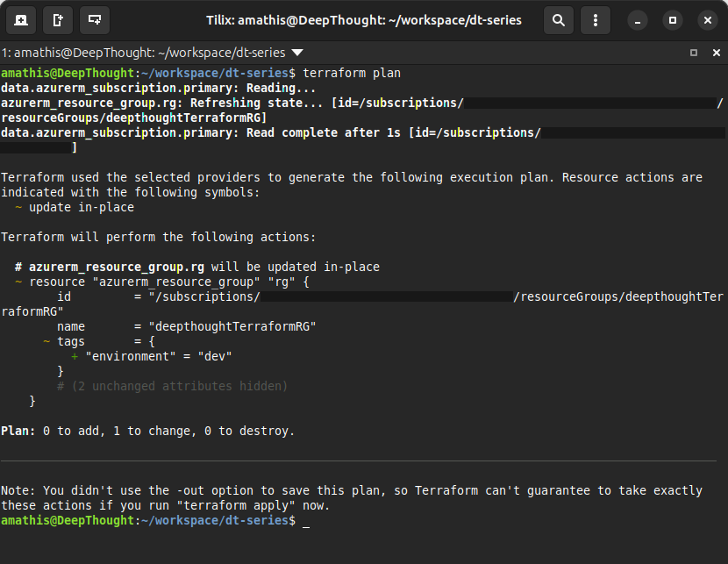
Task: Click the 'Note: You didn't use the -out option' line
Action: coord(352,490)
